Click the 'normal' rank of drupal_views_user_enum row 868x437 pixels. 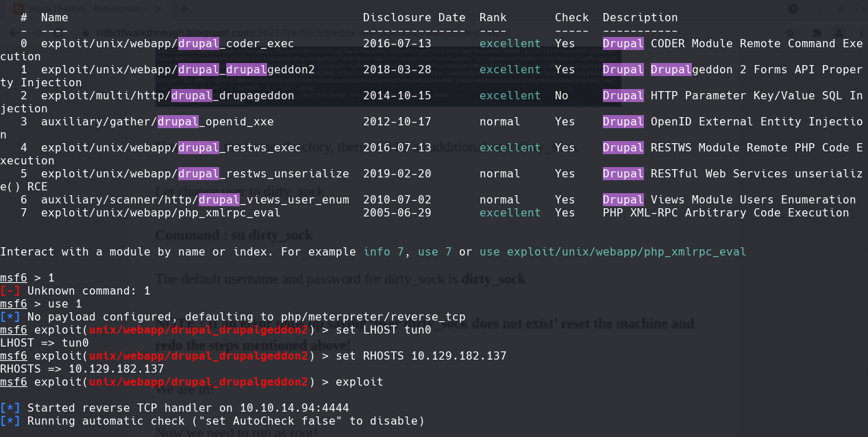click(500, 200)
